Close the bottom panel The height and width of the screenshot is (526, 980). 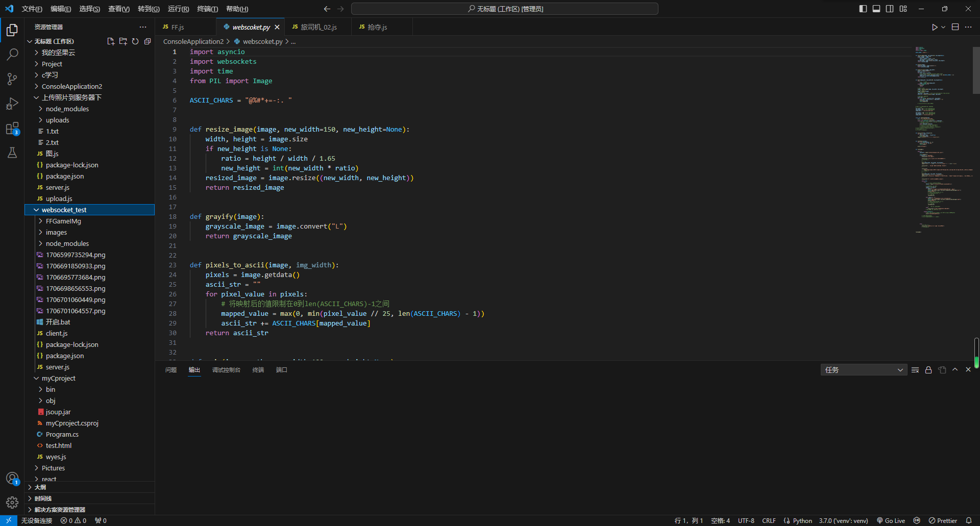pos(968,370)
